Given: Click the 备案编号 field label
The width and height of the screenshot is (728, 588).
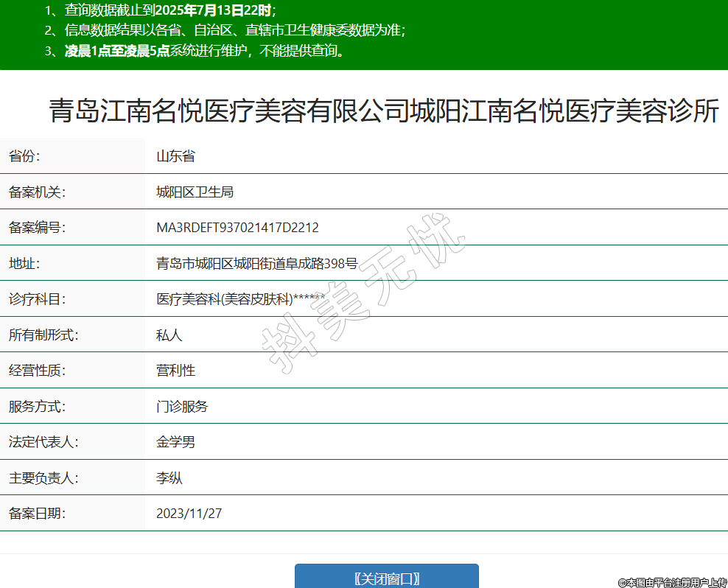Looking at the screenshot, I should pyautogui.click(x=37, y=228).
